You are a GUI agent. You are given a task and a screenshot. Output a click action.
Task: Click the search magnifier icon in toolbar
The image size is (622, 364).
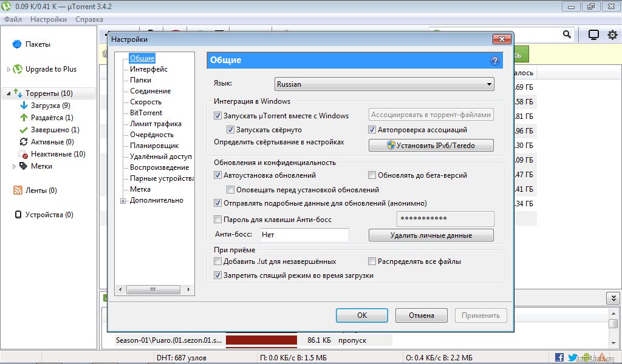[x=567, y=35]
